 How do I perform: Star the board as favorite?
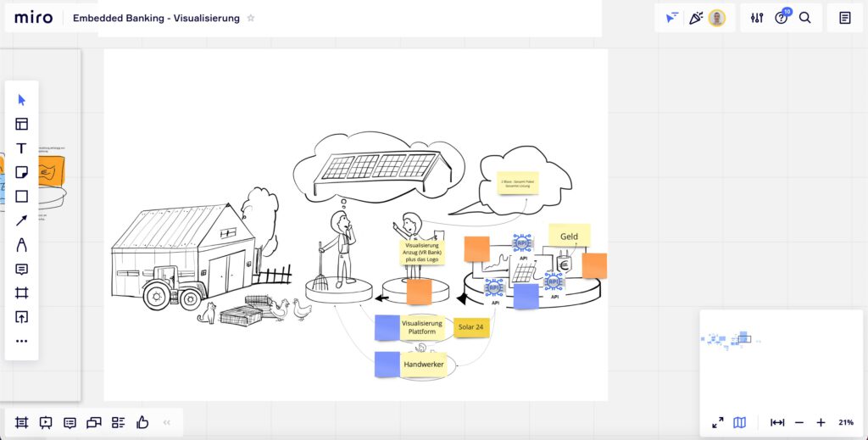click(251, 18)
